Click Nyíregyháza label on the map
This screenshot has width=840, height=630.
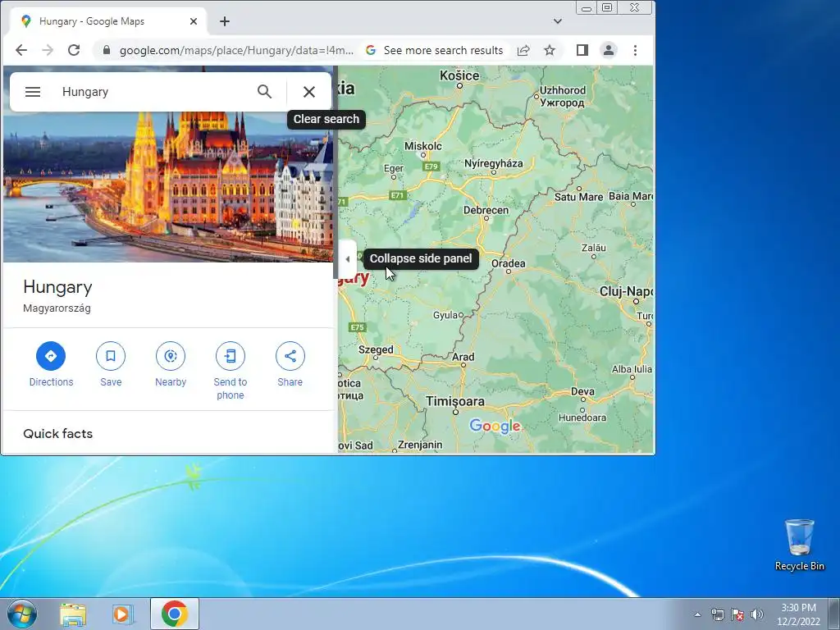(493, 163)
